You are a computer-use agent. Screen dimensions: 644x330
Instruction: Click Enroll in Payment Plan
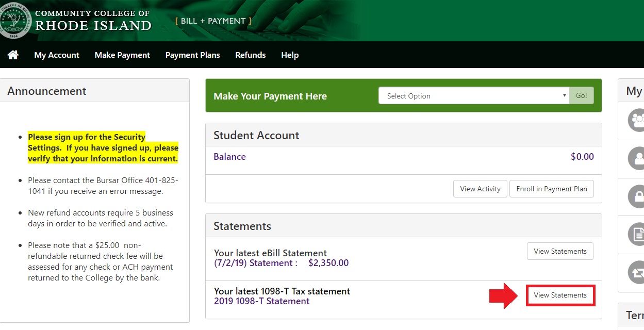(552, 189)
